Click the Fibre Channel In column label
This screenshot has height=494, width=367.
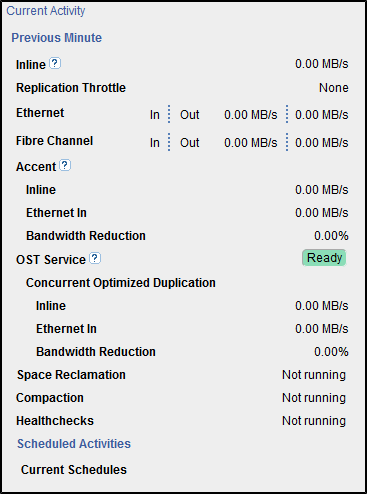[155, 143]
